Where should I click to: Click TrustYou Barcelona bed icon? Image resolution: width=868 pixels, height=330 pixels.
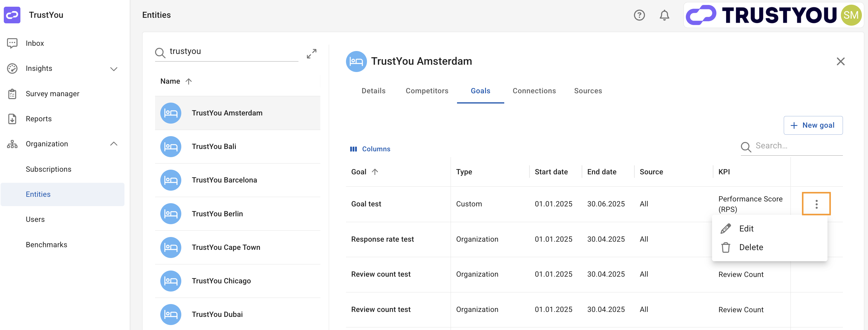tap(171, 180)
